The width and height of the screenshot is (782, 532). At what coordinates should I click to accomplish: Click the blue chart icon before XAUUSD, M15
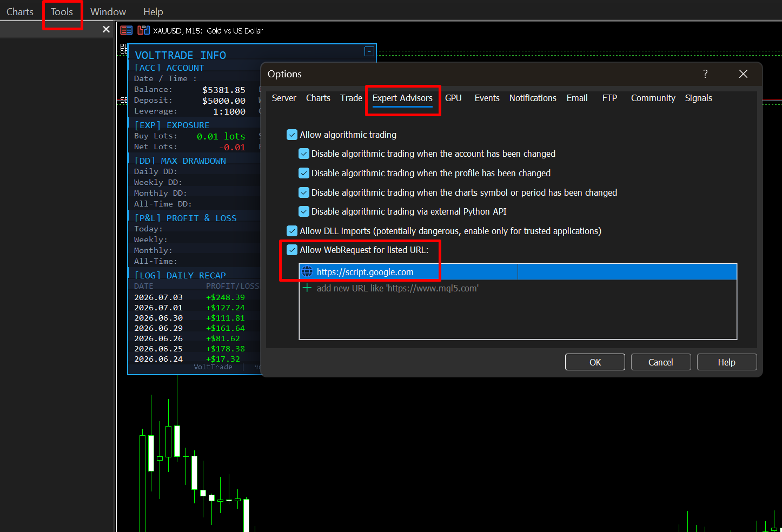pos(143,30)
